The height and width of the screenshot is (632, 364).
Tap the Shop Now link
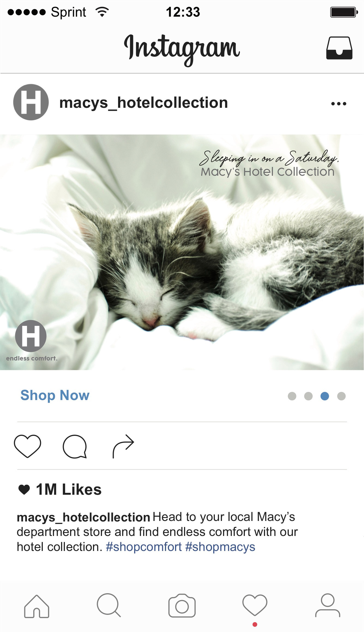55,395
